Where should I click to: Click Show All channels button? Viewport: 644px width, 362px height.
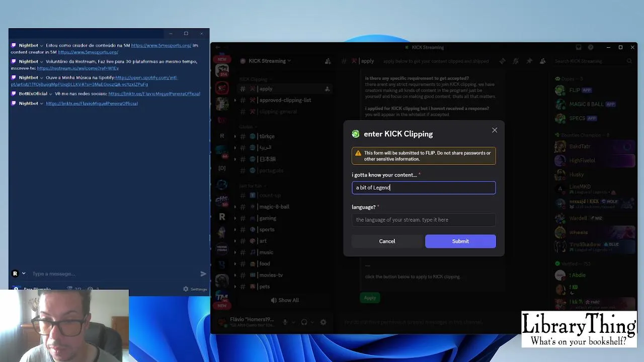pyautogui.click(x=285, y=300)
